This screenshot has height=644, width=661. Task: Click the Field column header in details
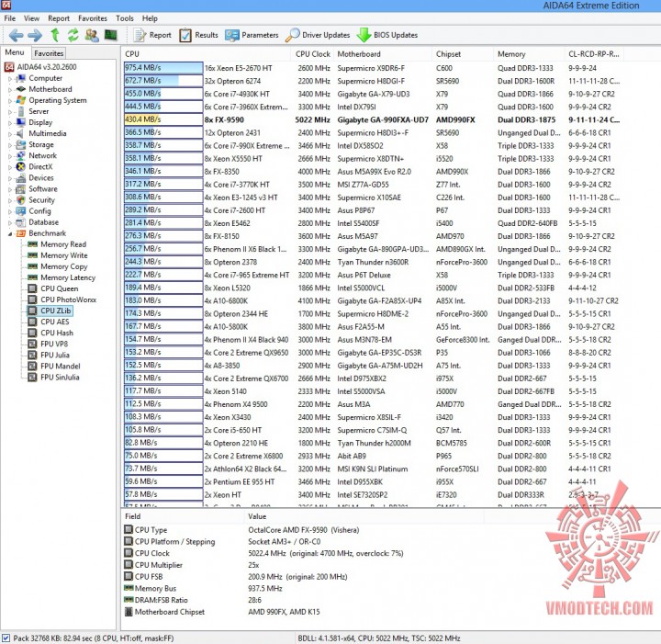point(182,516)
